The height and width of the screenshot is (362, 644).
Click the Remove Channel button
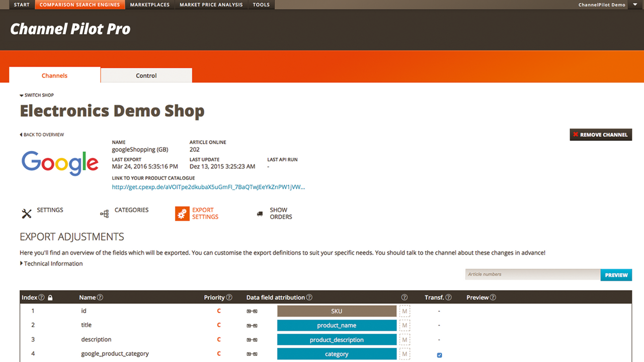click(601, 135)
